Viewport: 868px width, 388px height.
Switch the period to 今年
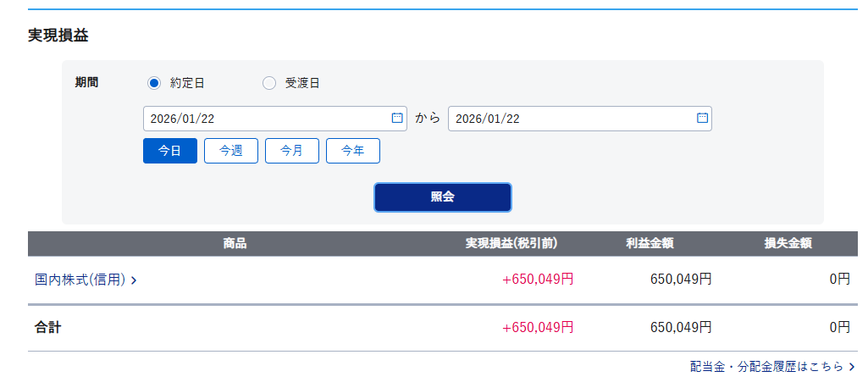353,151
